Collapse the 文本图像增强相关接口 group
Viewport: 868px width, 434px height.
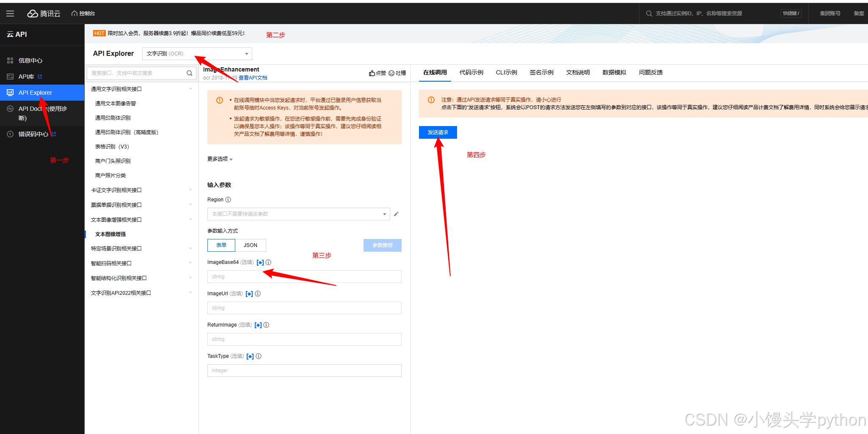(x=141, y=220)
